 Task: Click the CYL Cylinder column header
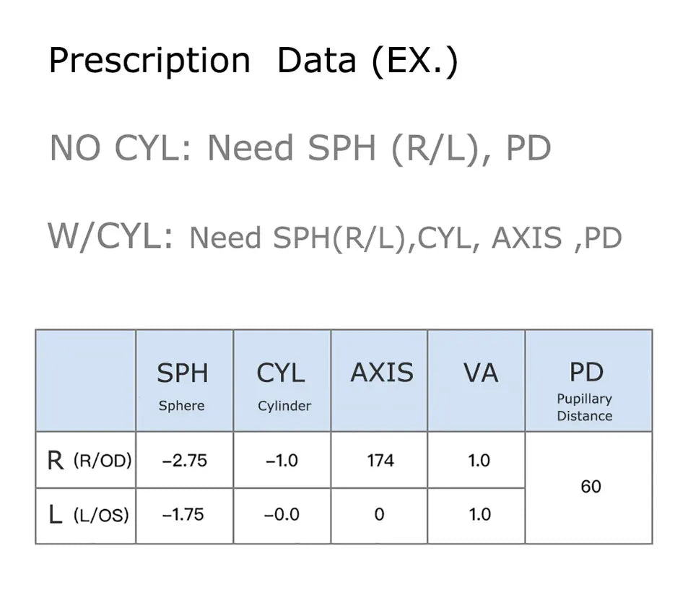(282, 381)
